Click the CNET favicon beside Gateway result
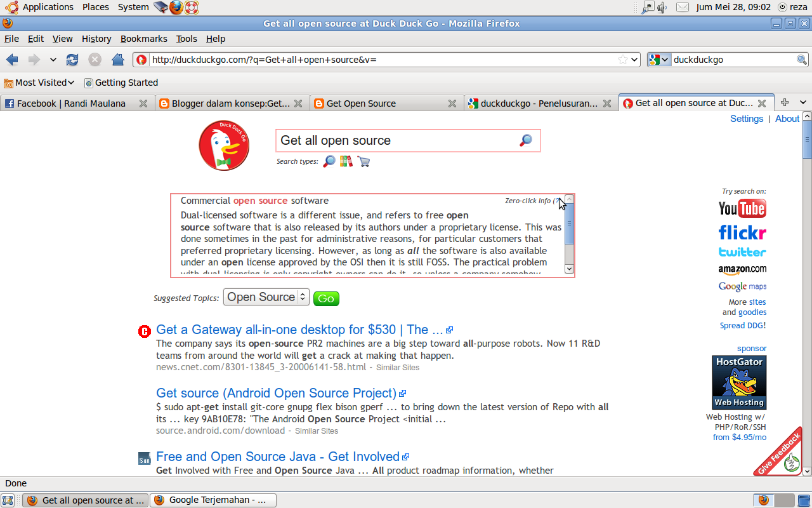This screenshot has width=812, height=508. [144, 331]
